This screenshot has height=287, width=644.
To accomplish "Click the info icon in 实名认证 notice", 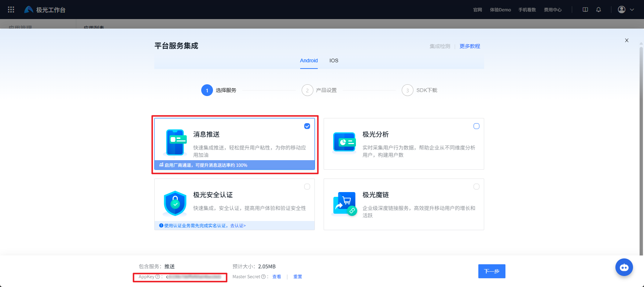I will point(161,225).
